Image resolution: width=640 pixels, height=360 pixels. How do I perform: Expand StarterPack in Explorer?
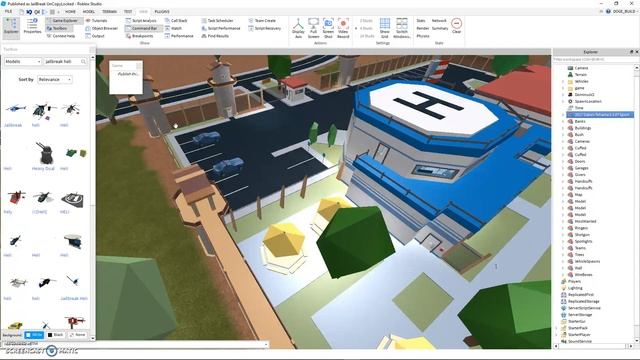[x=557, y=328]
